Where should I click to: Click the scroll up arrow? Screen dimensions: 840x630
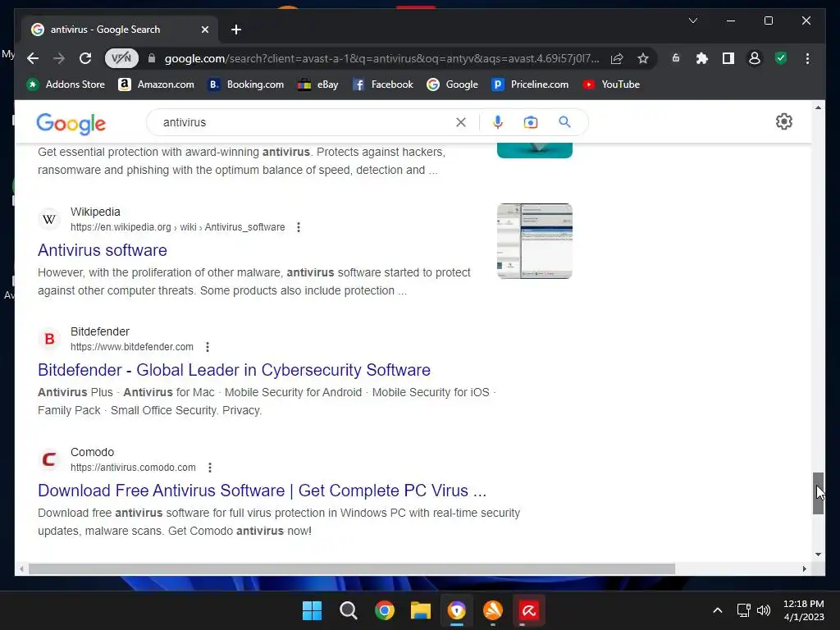click(818, 107)
